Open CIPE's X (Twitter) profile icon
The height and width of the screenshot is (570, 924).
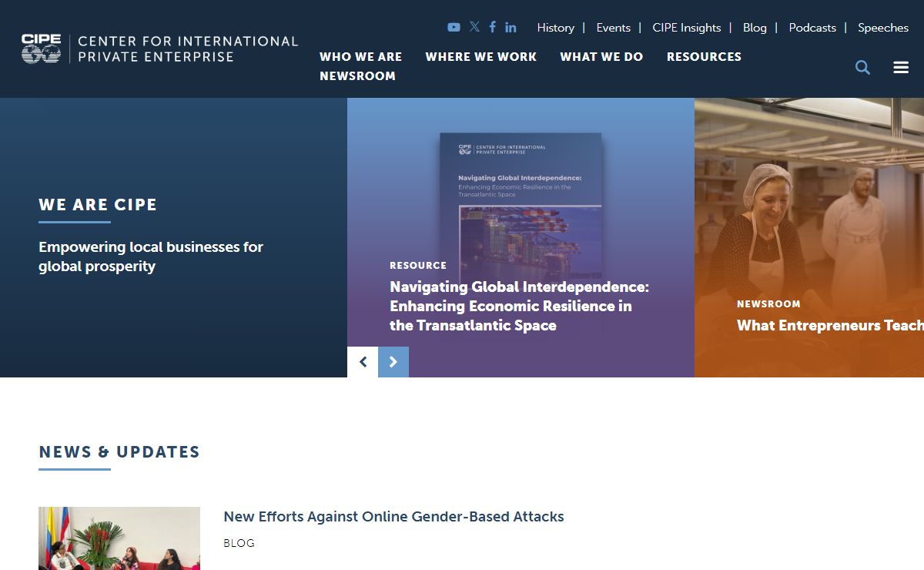click(474, 27)
